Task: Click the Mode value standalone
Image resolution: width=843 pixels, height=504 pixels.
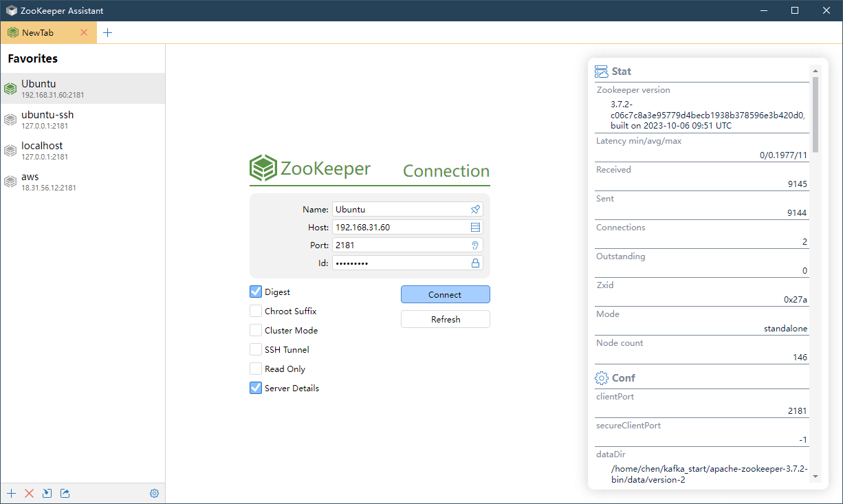Action: pos(785,329)
